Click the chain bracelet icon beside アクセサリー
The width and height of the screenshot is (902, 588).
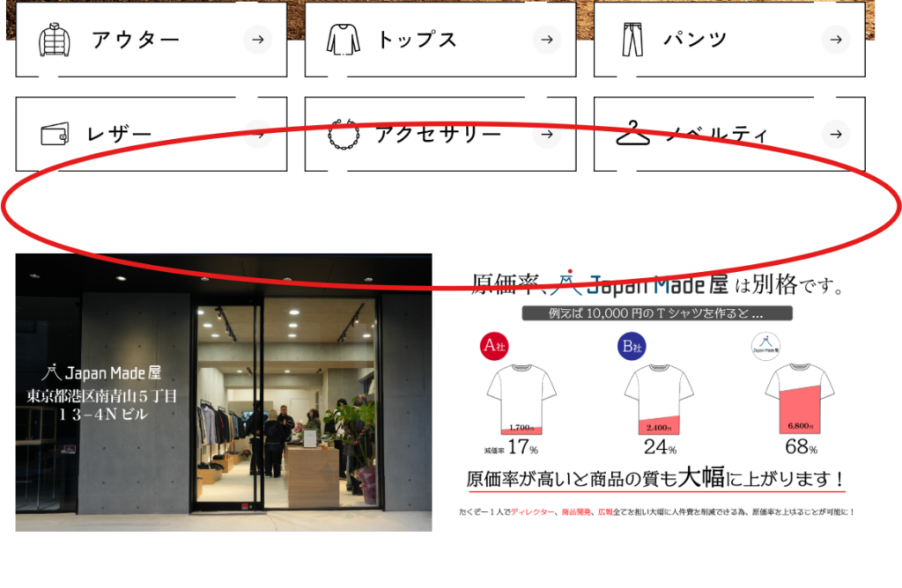point(343,134)
